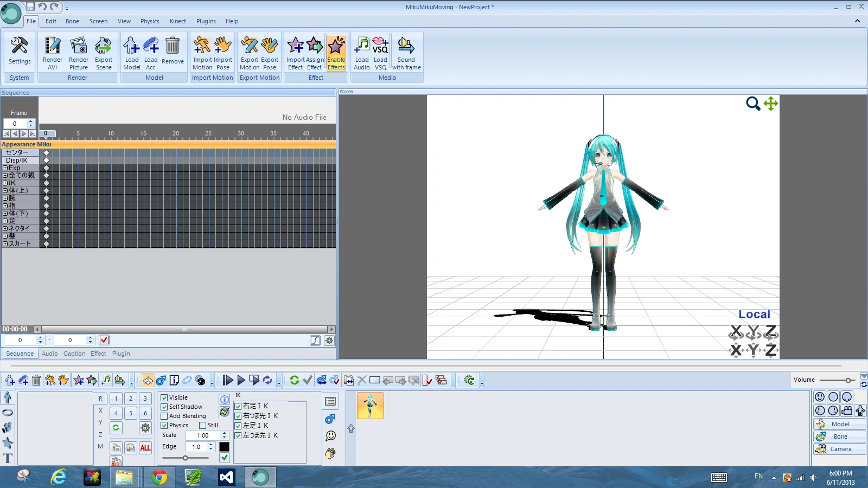
Task: Expand the Exp bone group
Action: click(5, 168)
